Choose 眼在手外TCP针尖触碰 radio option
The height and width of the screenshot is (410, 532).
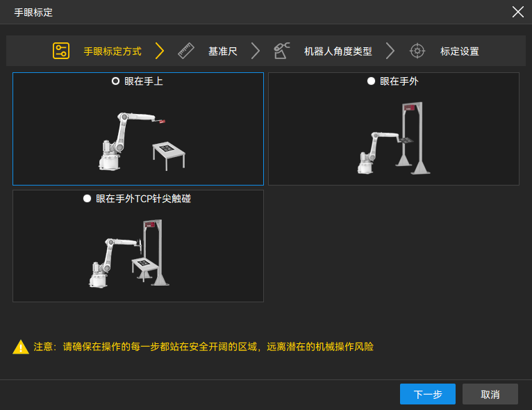[x=87, y=199]
